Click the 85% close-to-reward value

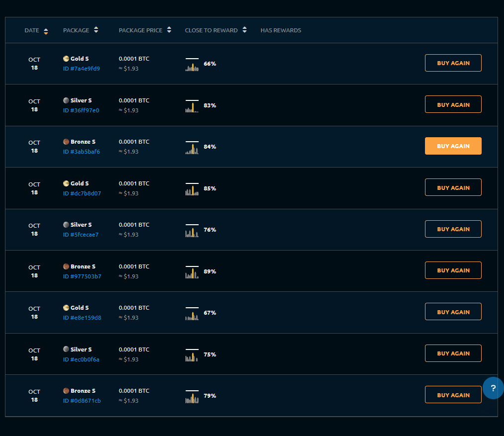point(210,188)
